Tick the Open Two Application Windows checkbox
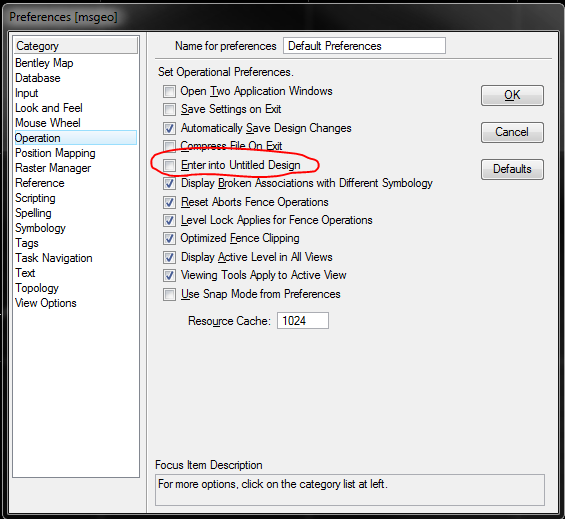Viewport: 565px width, 519px height. click(x=169, y=92)
